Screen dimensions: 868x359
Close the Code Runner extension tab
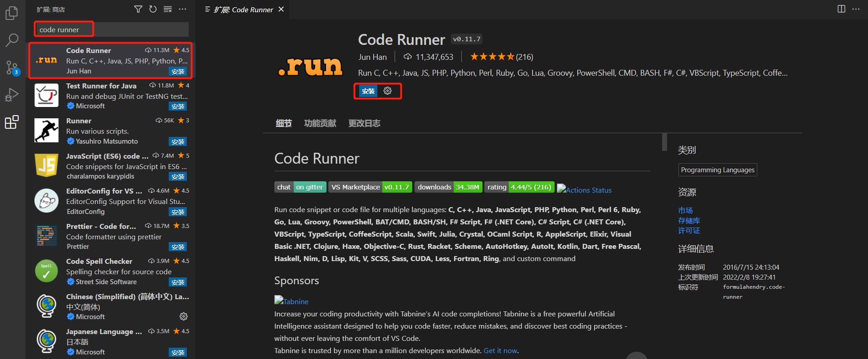[281, 9]
